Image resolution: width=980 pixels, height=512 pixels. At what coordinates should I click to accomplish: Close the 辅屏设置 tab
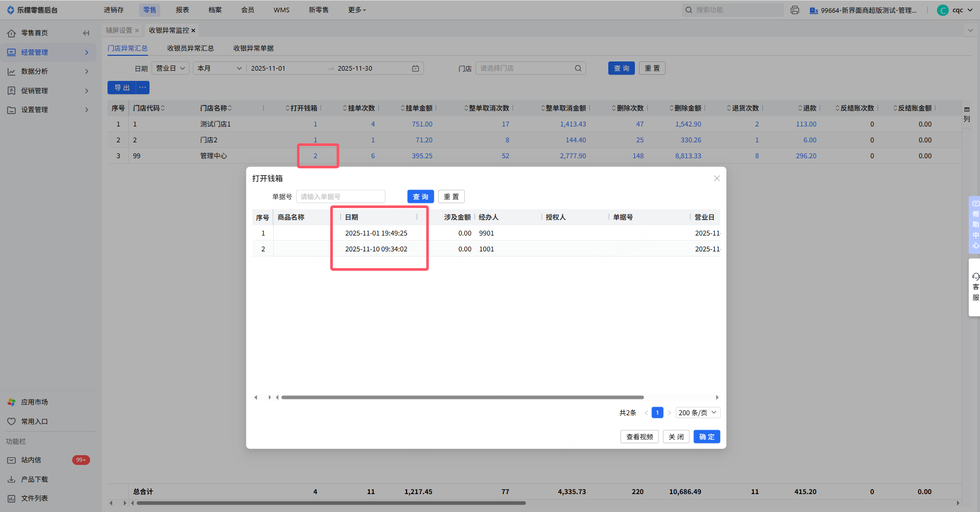pos(137,31)
